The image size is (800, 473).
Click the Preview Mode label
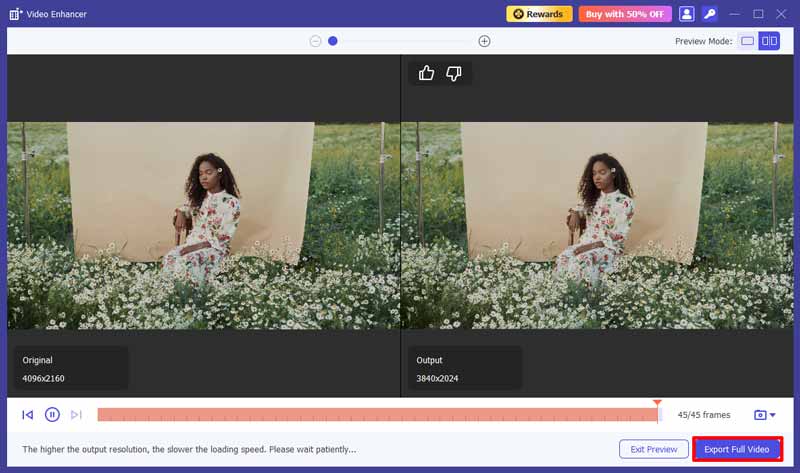(x=703, y=41)
